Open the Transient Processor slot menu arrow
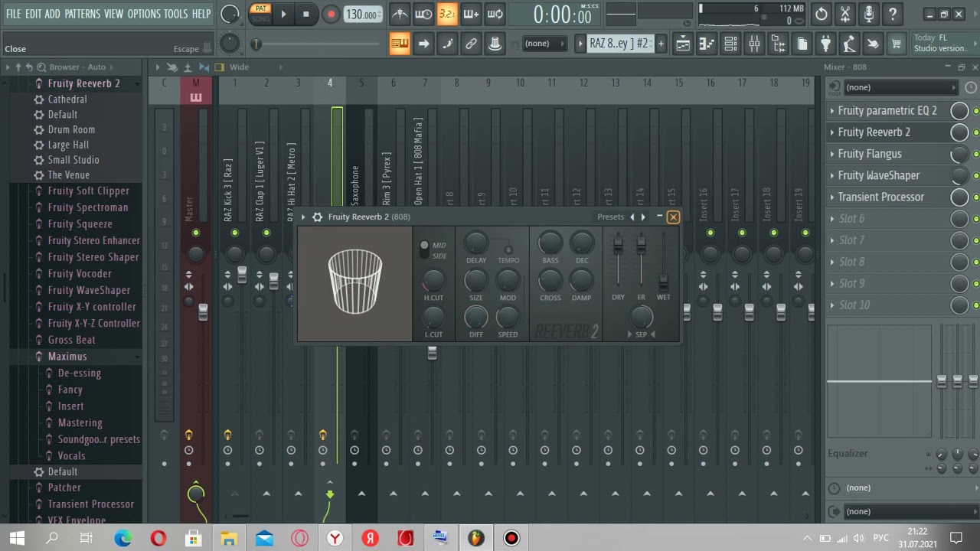Viewport: 980px width, 551px height. click(832, 197)
